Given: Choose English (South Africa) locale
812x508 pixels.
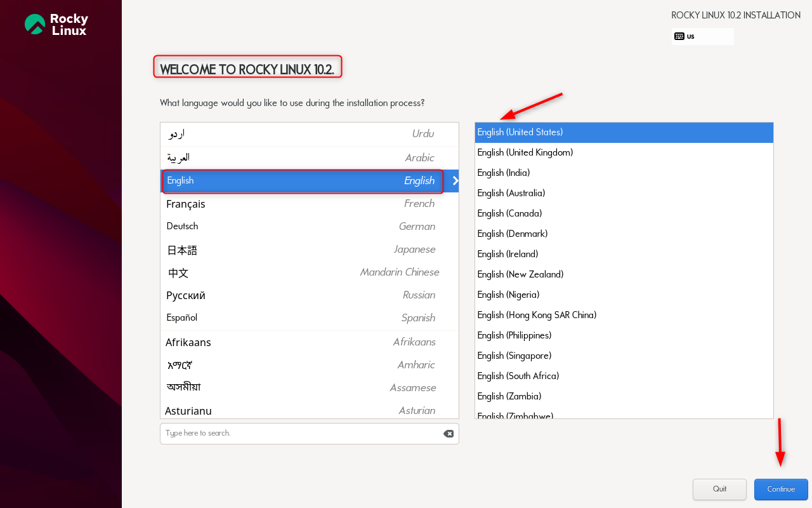Looking at the screenshot, I should pos(624,376).
